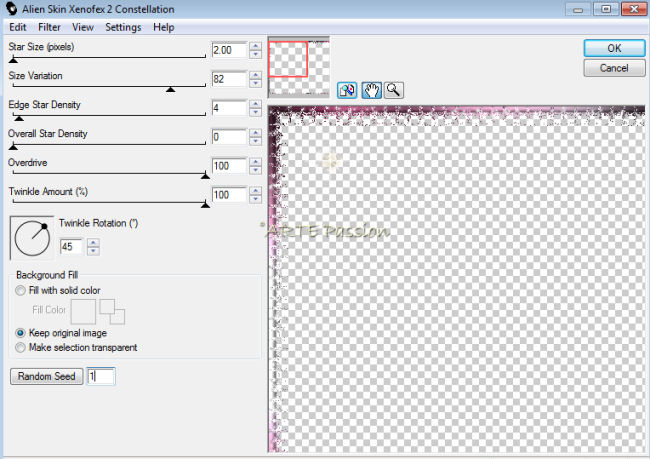The image size is (650, 459).
Task: Click the Size Variation value field
Action: coord(229,79)
